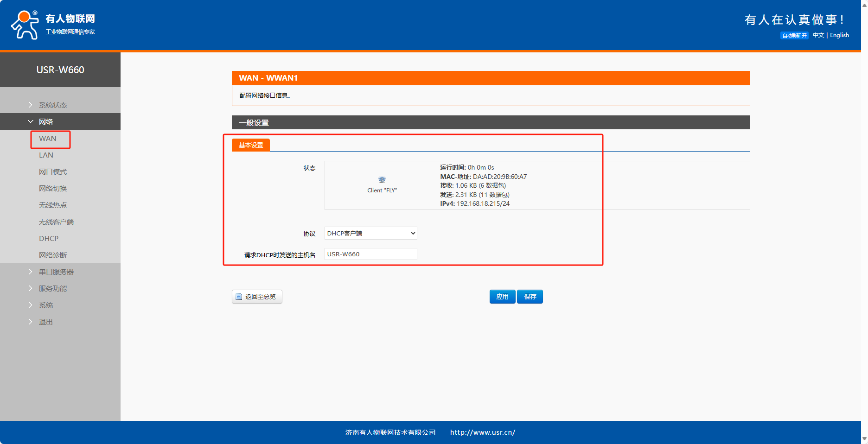
Task: Go to 网口模式 settings
Action: (52, 172)
